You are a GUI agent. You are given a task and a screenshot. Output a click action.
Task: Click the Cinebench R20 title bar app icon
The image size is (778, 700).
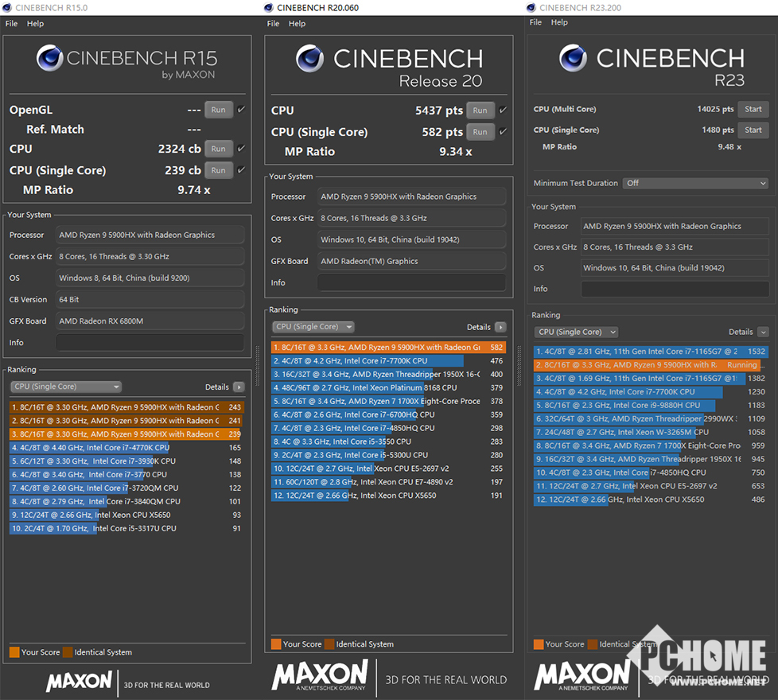point(268,7)
